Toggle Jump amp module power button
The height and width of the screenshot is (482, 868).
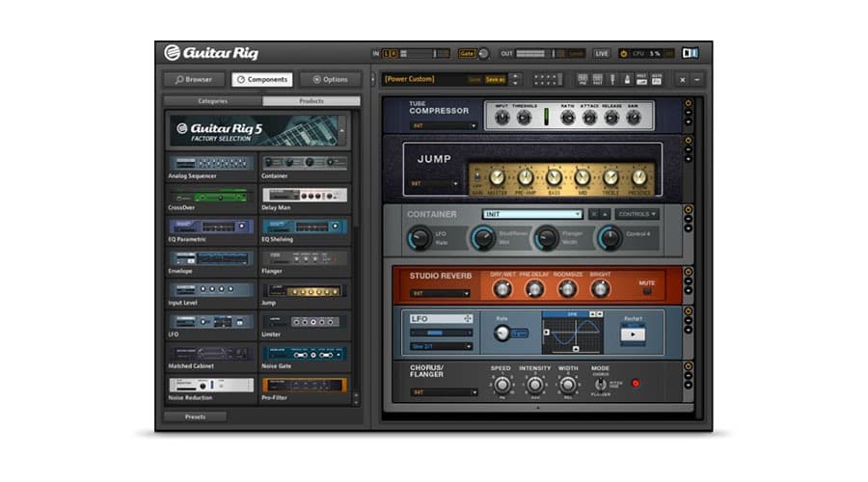688,141
